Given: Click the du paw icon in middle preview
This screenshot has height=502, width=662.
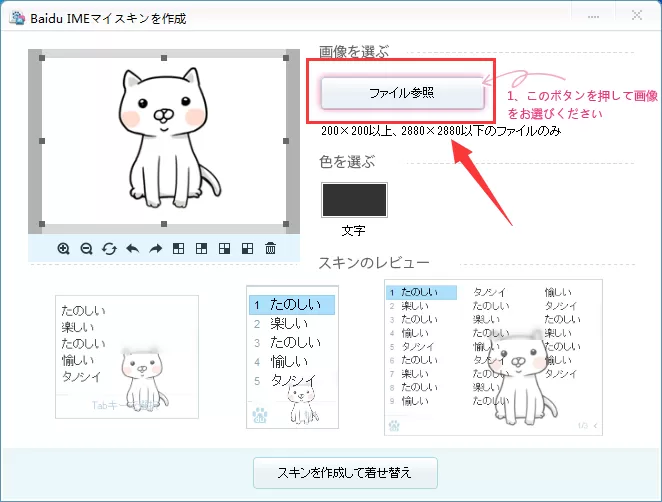Looking at the screenshot, I should coord(260,415).
